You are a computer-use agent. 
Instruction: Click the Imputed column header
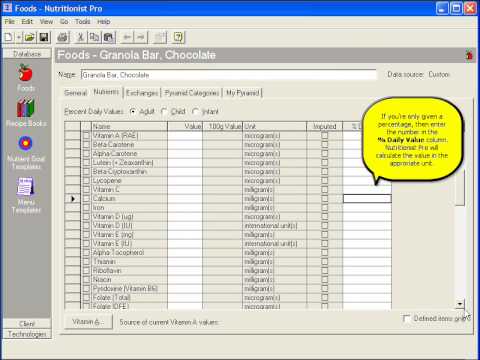click(325, 127)
